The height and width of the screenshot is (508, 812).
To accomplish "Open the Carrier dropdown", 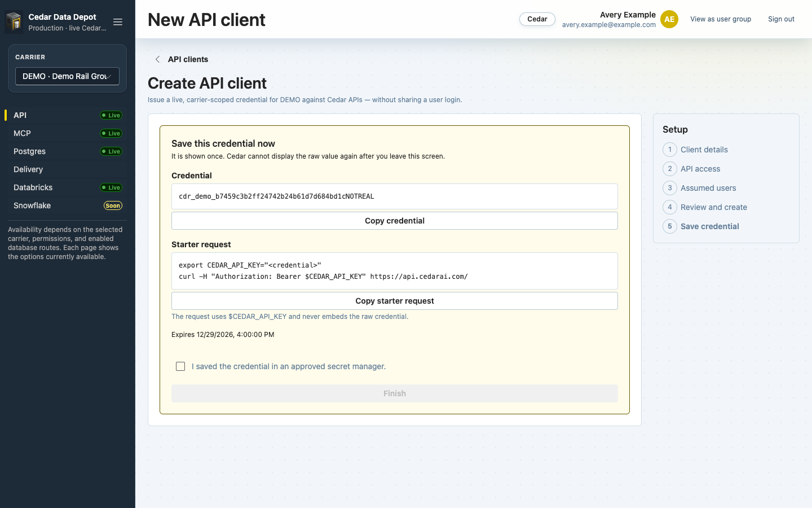I will point(67,76).
